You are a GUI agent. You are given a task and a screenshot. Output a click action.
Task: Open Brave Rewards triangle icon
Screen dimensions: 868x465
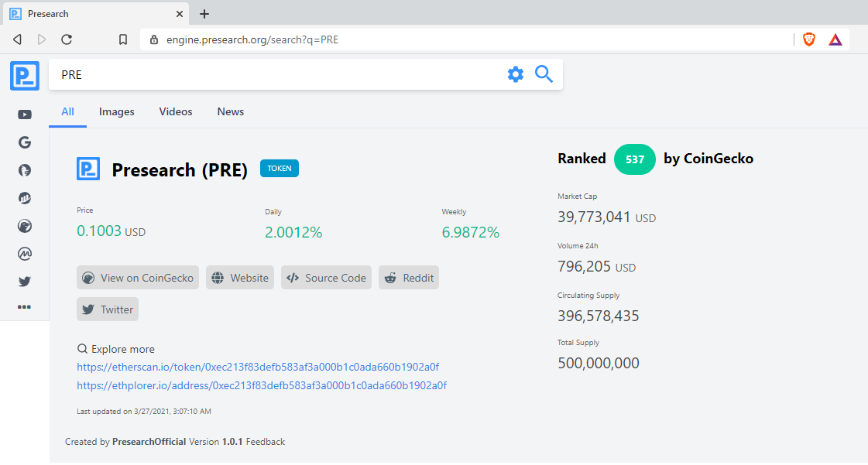click(x=835, y=39)
